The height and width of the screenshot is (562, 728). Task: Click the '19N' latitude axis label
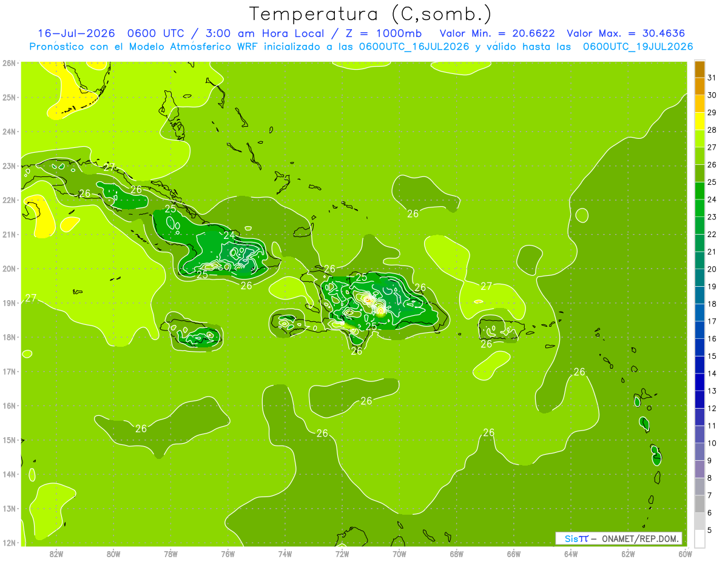pos(9,303)
